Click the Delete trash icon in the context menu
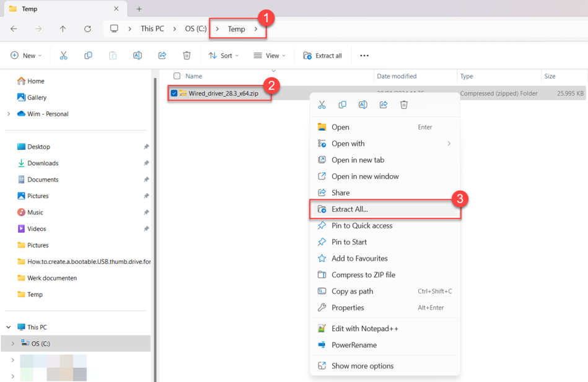The height and width of the screenshot is (382, 588). pos(404,105)
